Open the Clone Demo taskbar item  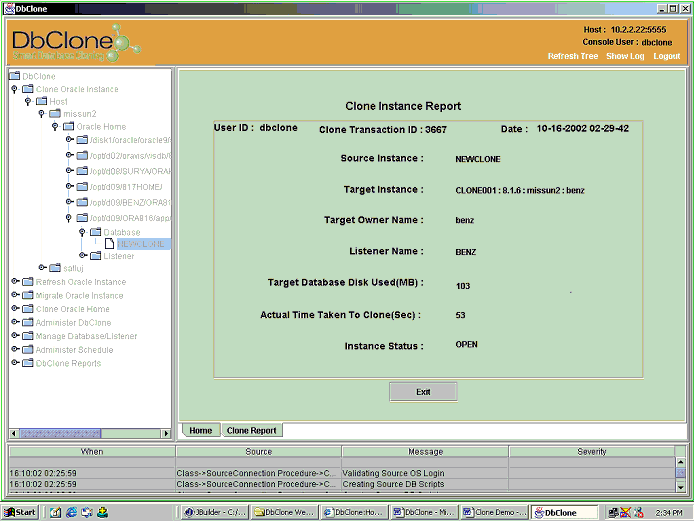tap(494, 512)
